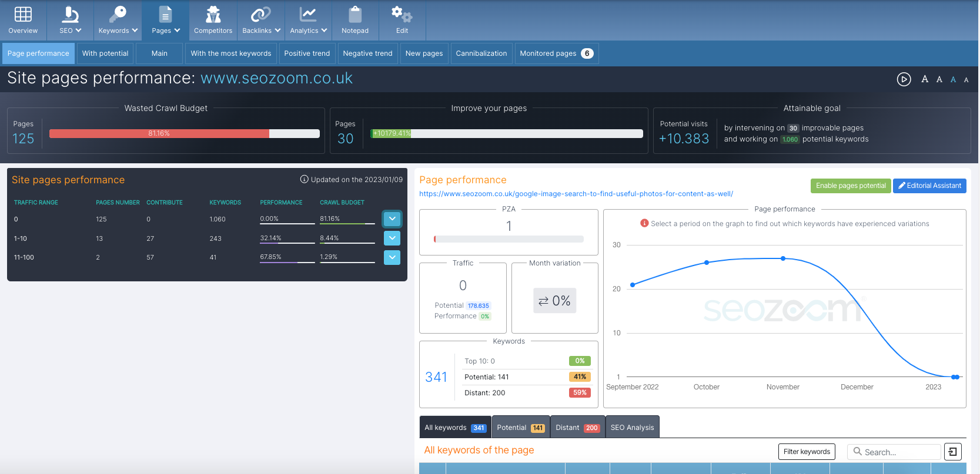Image resolution: width=980 pixels, height=474 pixels.
Task: Click the 67.85% performance value
Action: click(x=270, y=257)
